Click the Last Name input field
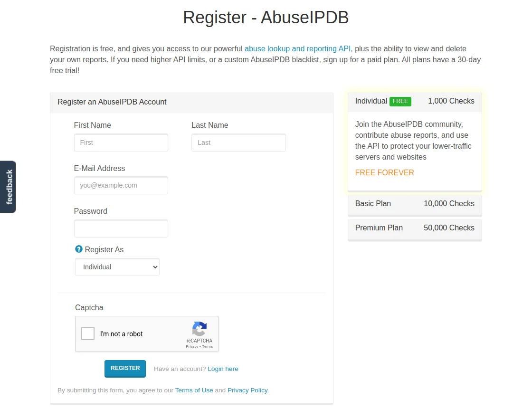This screenshot has width=532, height=418. (238, 142)
